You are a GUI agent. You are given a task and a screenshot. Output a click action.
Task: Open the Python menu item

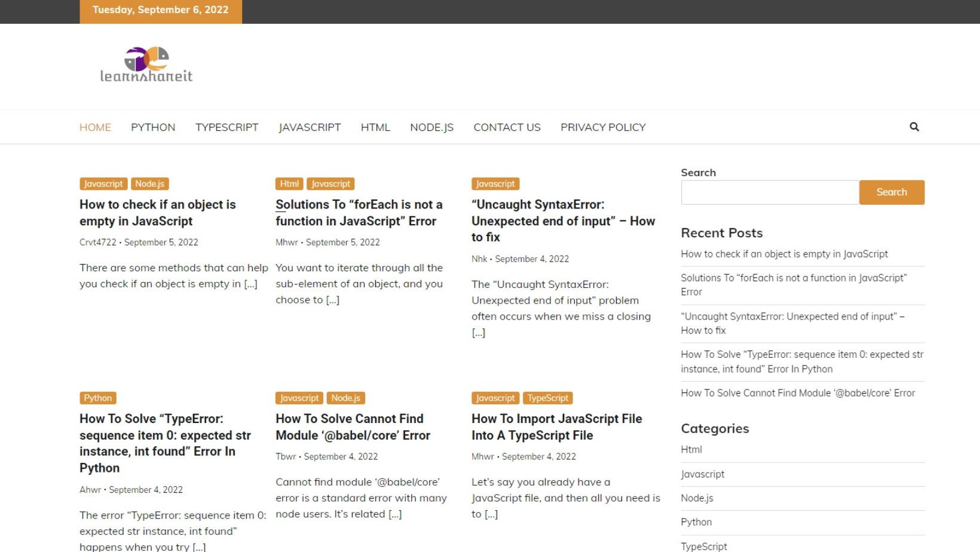tap(153, 127)
